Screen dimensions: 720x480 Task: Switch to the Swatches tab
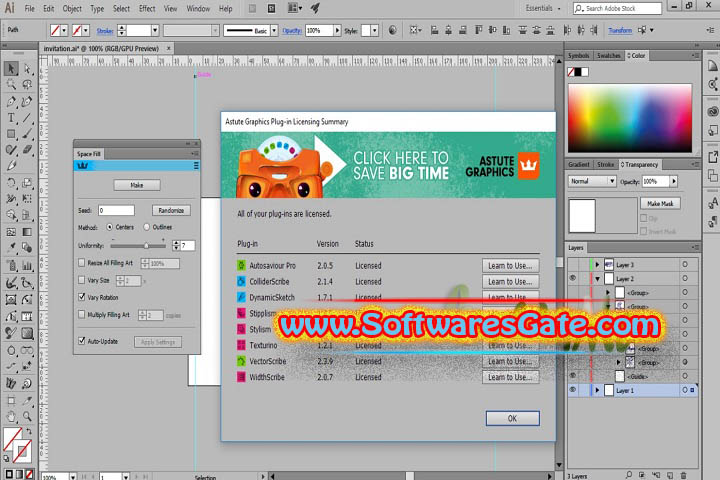tap(608, 56)
